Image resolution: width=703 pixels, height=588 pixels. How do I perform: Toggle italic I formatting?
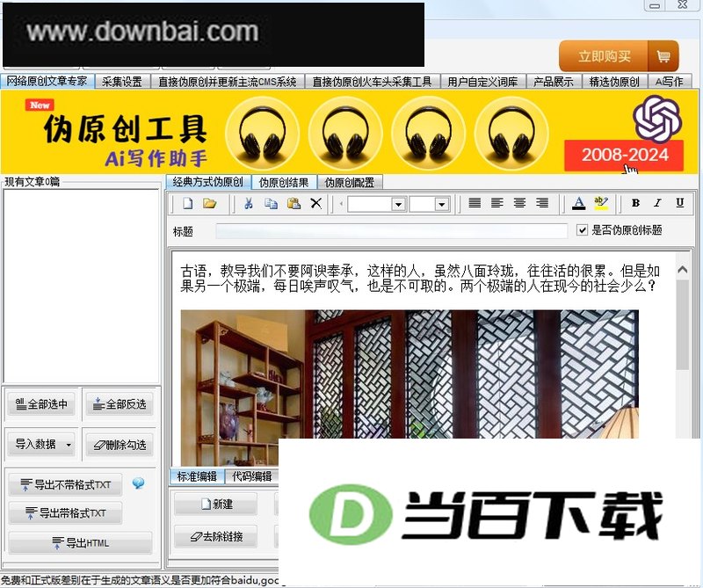tap(657, 203)
